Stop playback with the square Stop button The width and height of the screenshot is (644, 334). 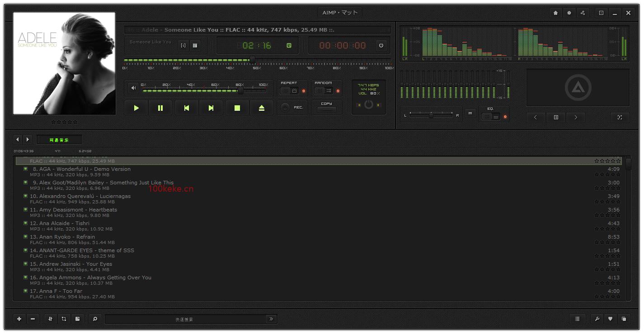point(237,108)
